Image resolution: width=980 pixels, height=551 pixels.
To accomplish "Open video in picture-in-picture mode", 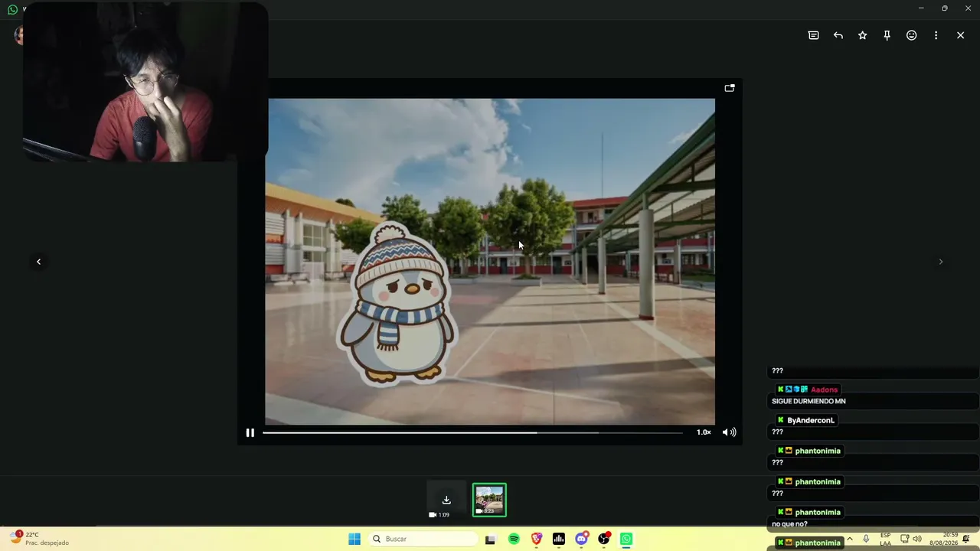I will 730,88.
